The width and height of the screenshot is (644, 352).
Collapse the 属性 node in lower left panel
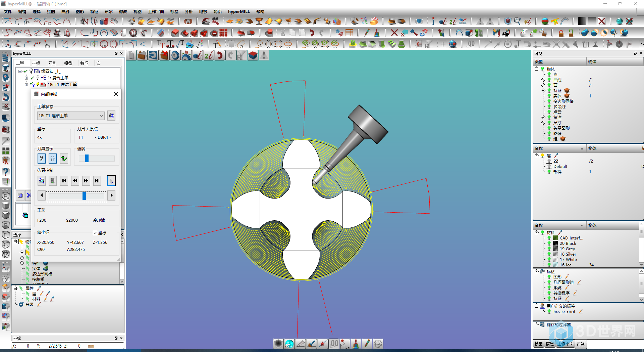pyautogui.click(x=15, y=289)
